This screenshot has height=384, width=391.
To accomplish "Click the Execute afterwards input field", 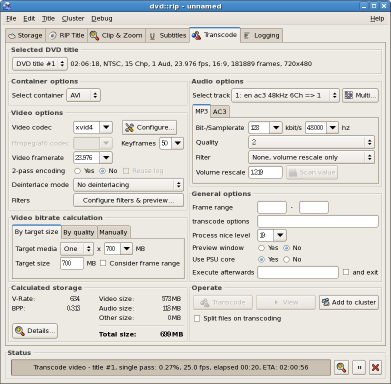I will coord(298,272).
